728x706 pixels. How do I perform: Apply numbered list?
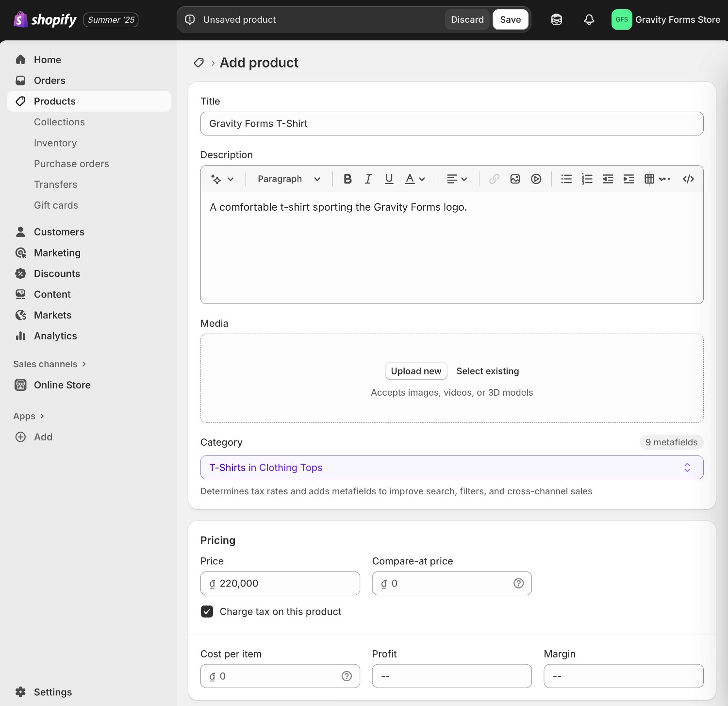click(x=587, y=179)
